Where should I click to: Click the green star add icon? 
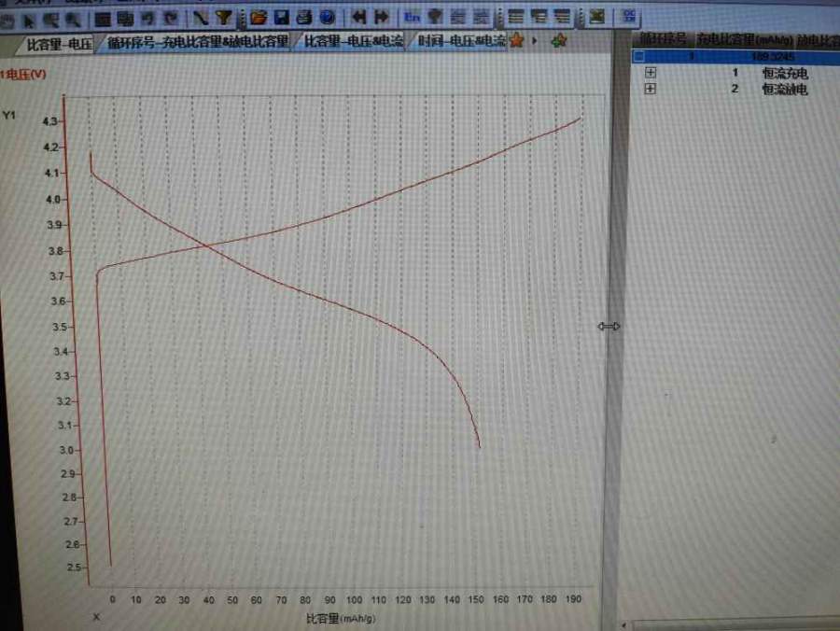click(x=558, y=41)
